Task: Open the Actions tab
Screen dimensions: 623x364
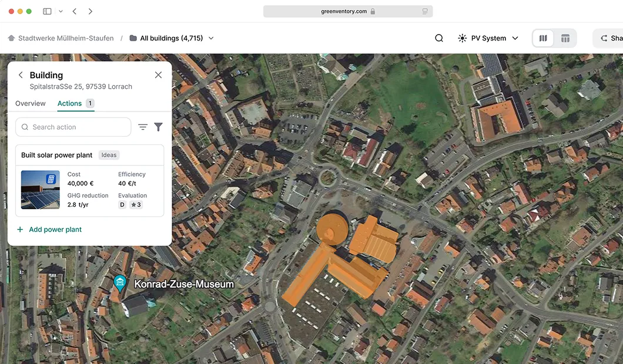Action: click(69, 103)
